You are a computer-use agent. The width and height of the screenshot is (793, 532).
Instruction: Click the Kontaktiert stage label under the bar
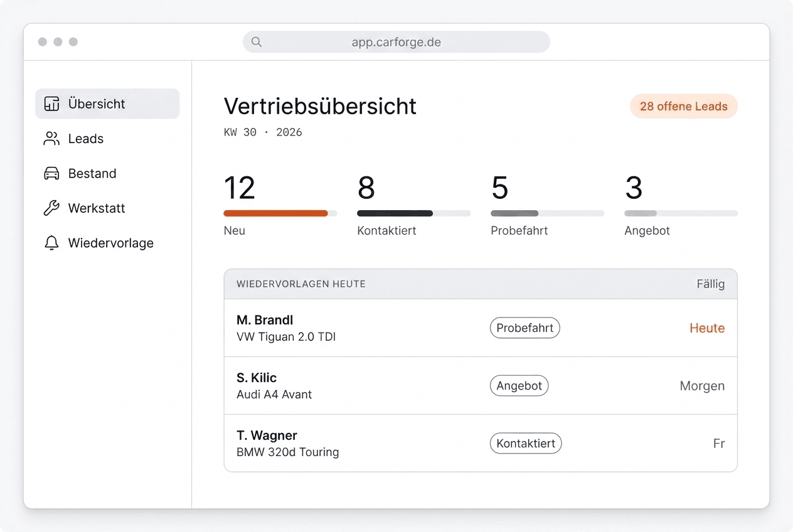tap(387, 231)
